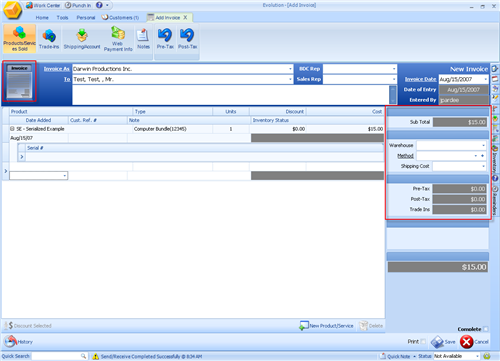Click the blue help question mark in the title bar
The width and height of the screenshot is (500, 361).
[x=99, y=5]
